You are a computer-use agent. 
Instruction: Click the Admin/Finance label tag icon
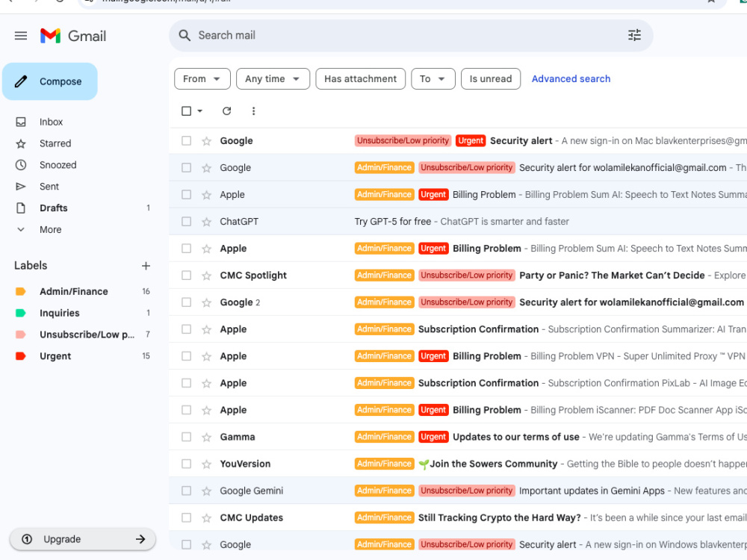(20, 291)
